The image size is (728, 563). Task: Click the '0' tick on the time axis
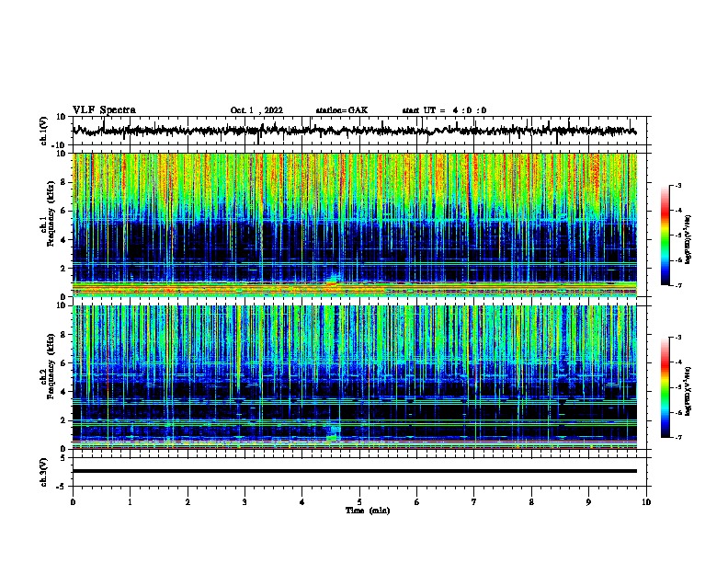(73, 502)
